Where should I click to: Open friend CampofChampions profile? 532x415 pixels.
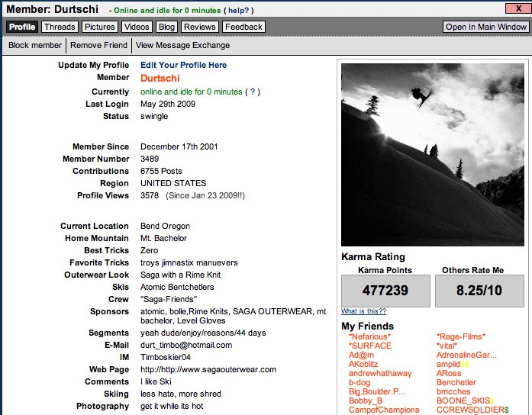[x=384, y=410]
